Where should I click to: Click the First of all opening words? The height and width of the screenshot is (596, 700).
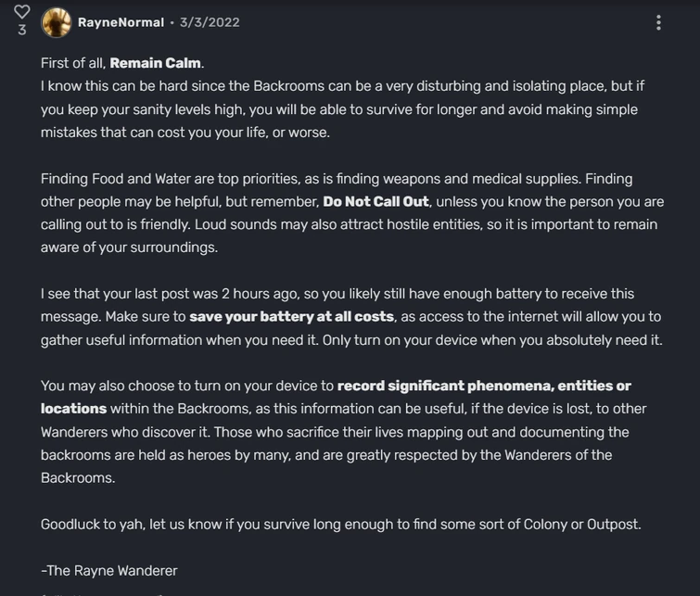(x=72, y=63)
